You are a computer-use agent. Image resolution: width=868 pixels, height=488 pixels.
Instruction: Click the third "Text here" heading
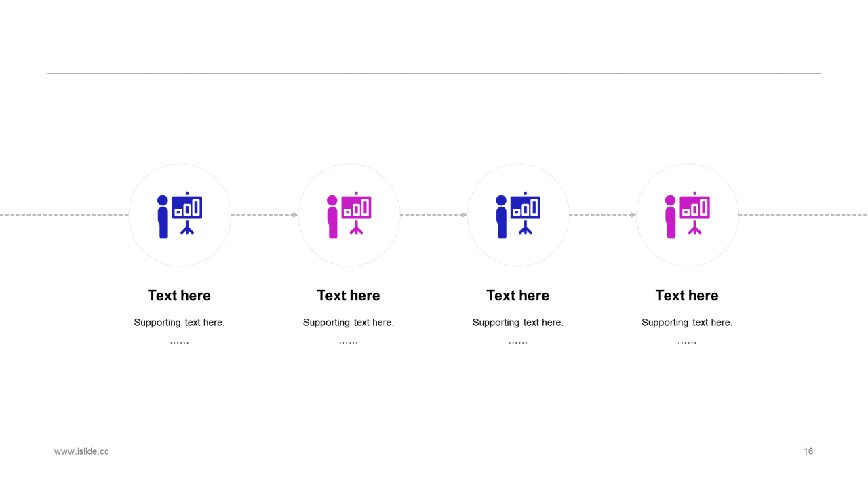[x=518, y=296]
